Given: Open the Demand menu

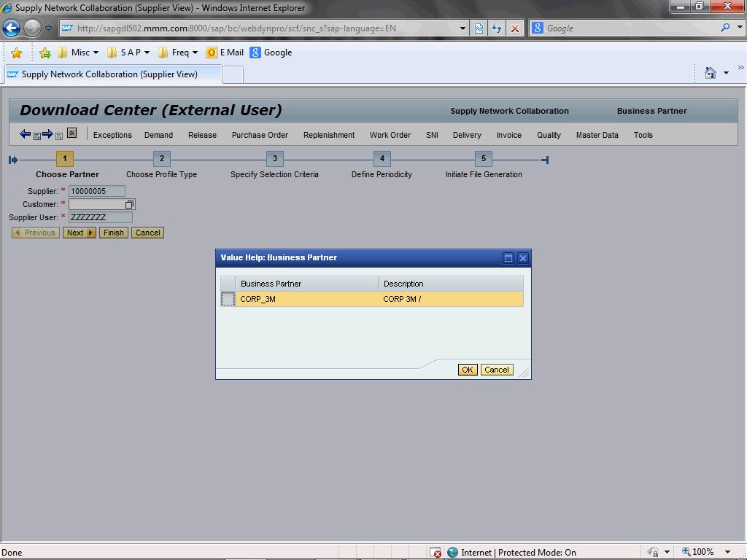Looking at the screenshot, I should [158, 135].
